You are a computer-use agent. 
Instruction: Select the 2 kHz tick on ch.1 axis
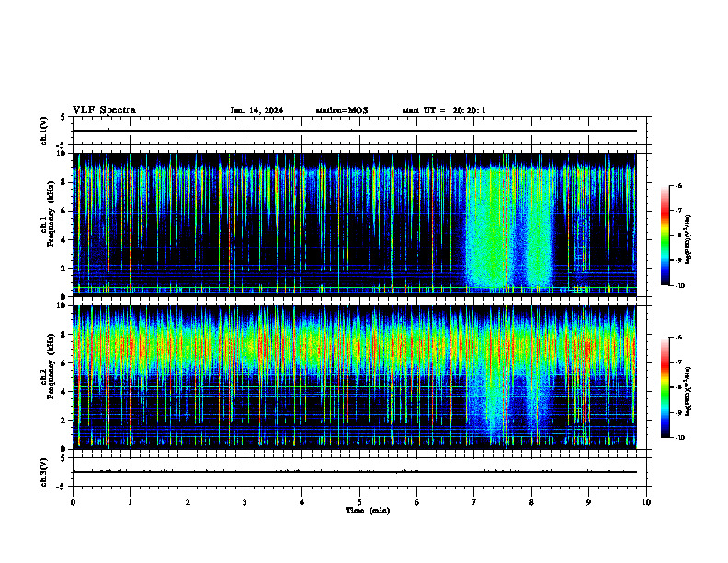(x=64, y=269)
